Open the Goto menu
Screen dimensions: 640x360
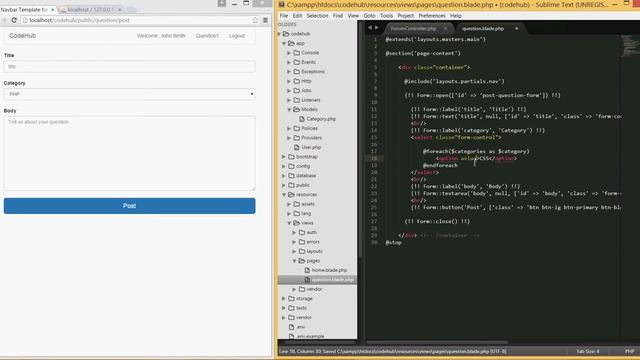click(x=369, y=16)
